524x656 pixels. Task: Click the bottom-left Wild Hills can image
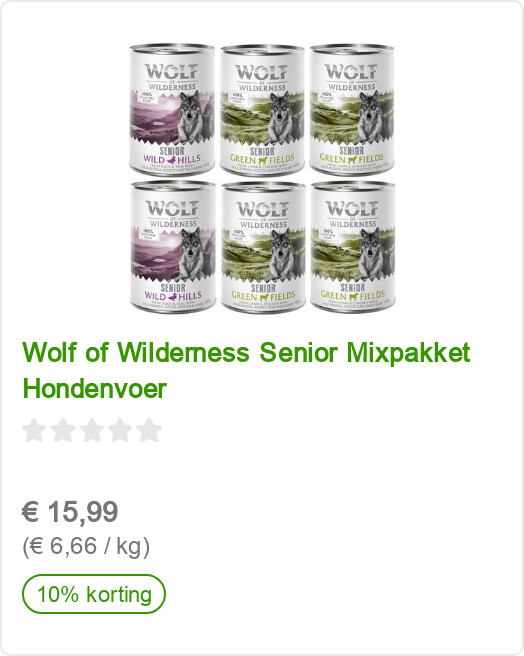click(173, 247)
